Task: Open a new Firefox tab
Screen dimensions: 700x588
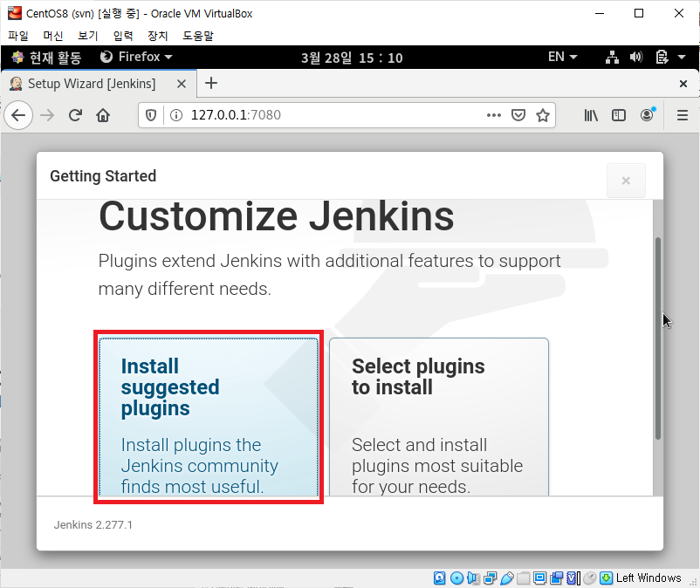Action: (x=211, y=84)
